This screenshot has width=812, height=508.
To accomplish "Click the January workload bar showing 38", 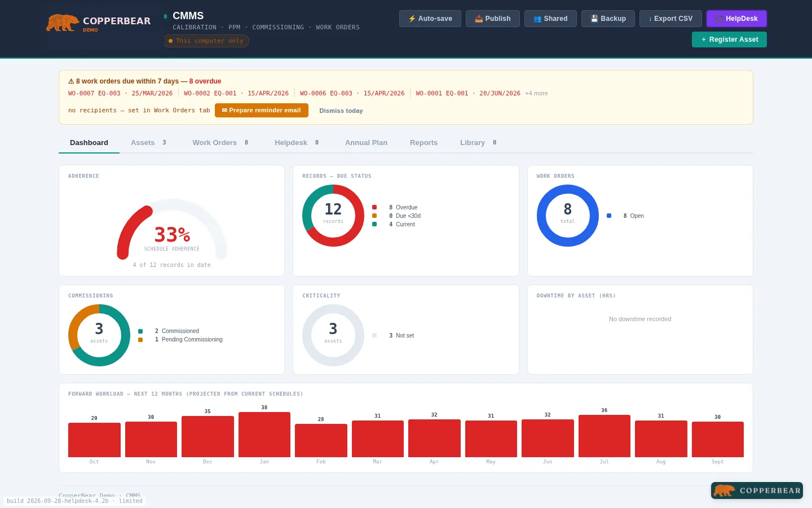I will coord(264,435).
